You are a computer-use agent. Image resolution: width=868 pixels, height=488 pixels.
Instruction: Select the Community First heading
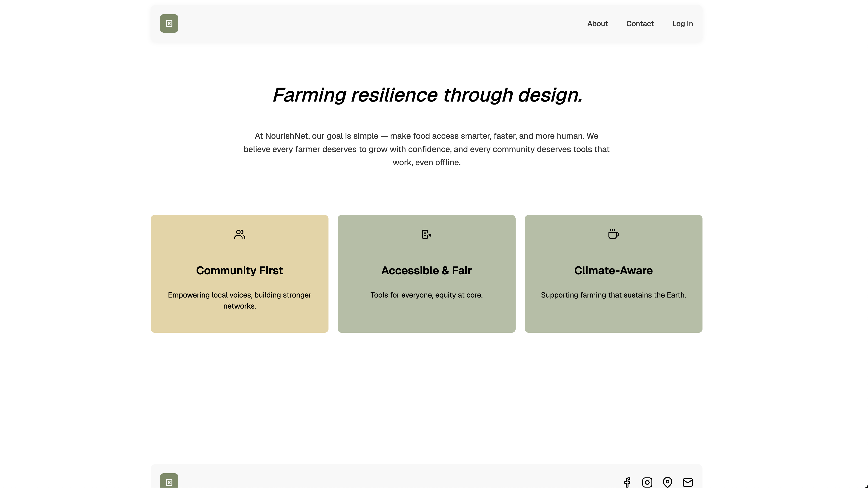240,270
